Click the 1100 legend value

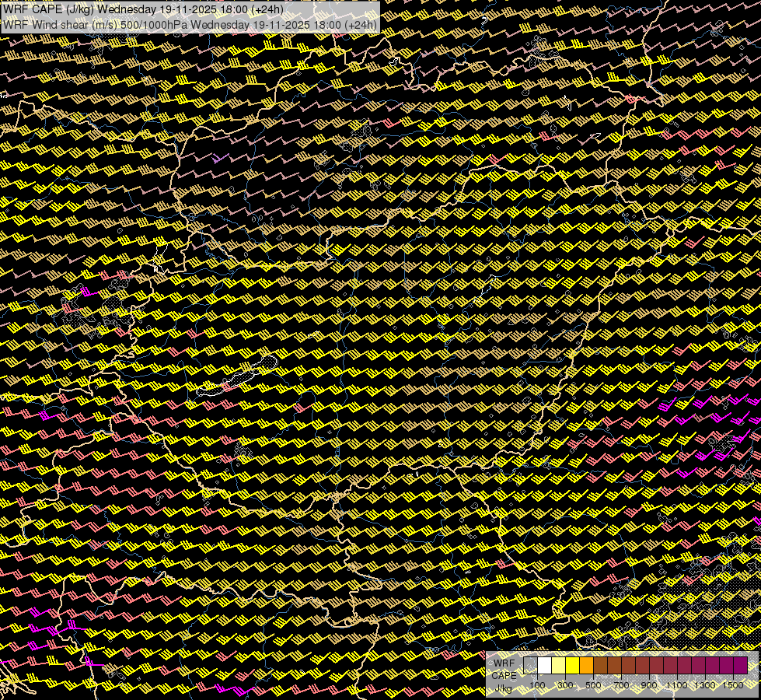677,685
